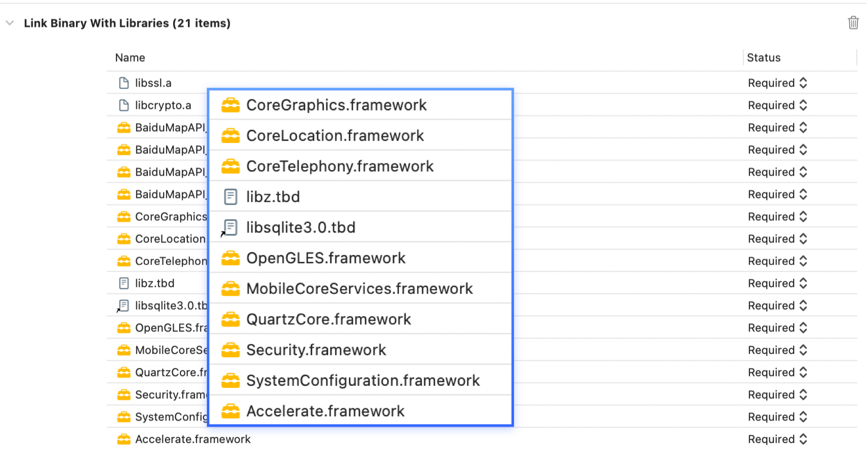Viewport: 868px width, 450px height.
Task: Click the Security.framework toolbox icon in popup
Action: [x=231, y=350]
